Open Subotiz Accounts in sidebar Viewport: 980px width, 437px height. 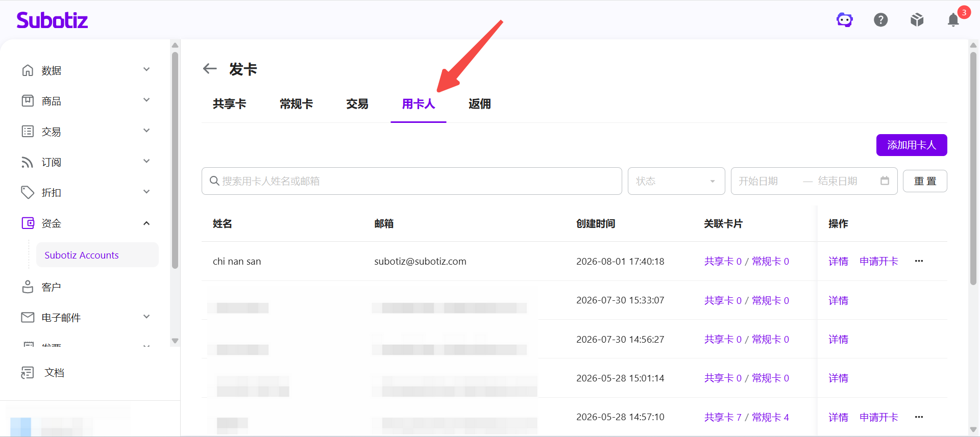tap(97, 255)
